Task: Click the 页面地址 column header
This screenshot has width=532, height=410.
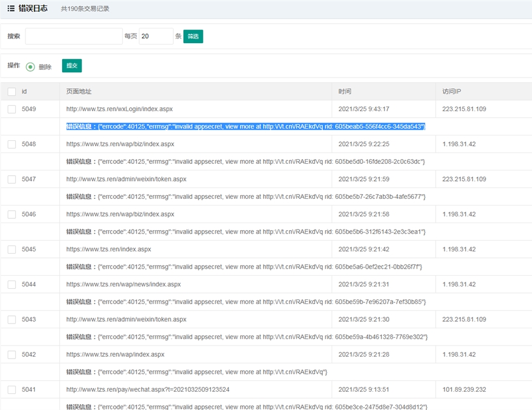Action: [x=79, y=92]
